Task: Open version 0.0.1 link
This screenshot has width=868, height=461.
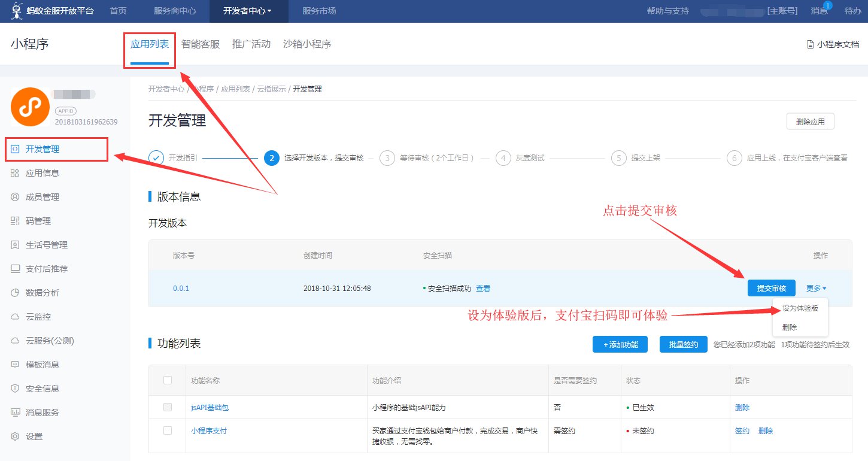Action: 181,288
